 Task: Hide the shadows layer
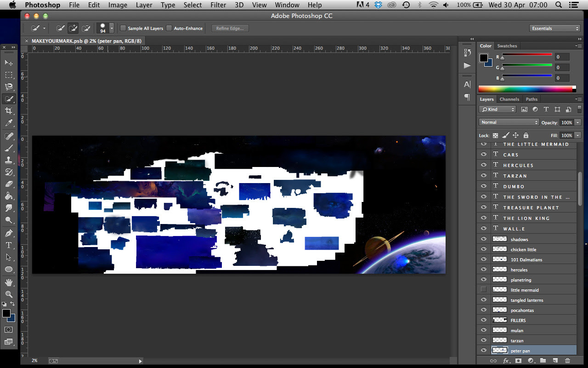pos(483,239)
